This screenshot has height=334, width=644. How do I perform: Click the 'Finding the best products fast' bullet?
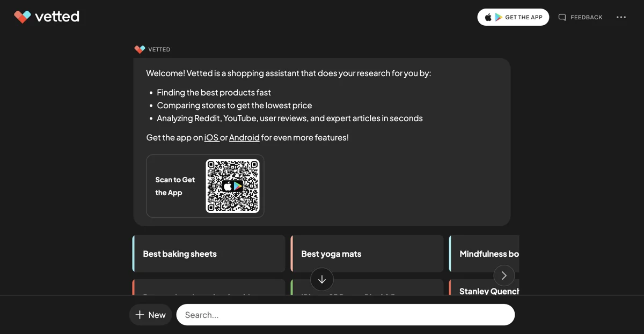coord(214,92)
